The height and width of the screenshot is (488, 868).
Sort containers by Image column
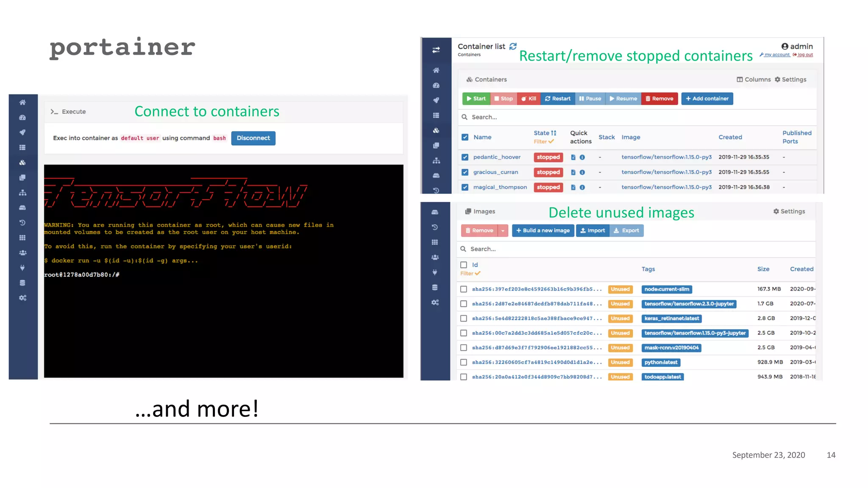coord(631,137)
